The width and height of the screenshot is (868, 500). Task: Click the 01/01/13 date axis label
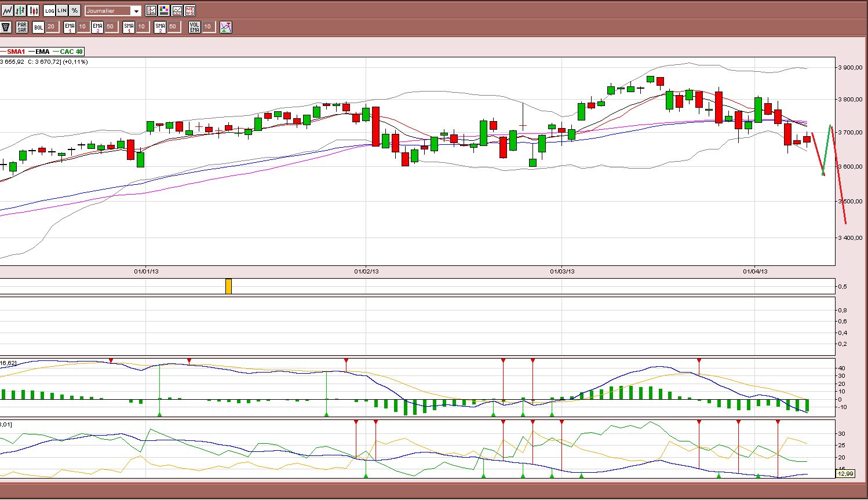click(147, 271)
